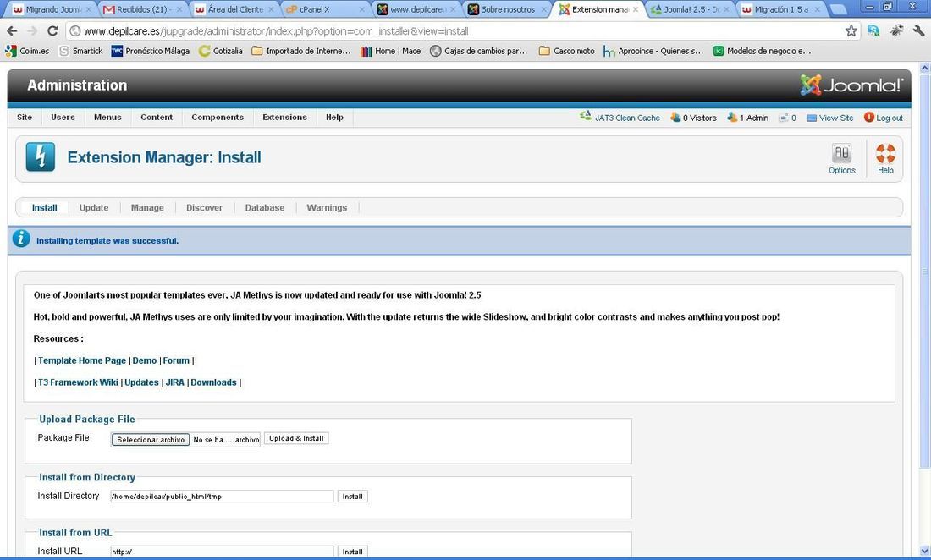
Task: Open the Importado de Interne... bookmark folder
Action: click(x=301, y=51)
